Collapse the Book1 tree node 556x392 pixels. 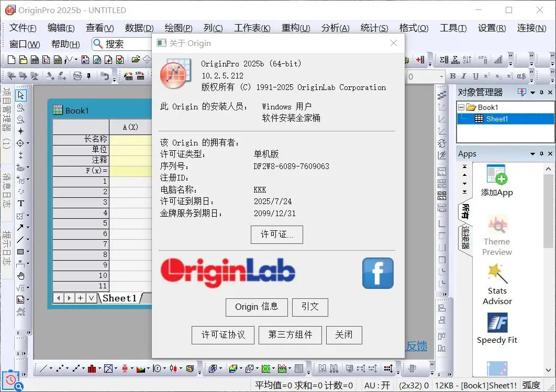coord(461,107)
